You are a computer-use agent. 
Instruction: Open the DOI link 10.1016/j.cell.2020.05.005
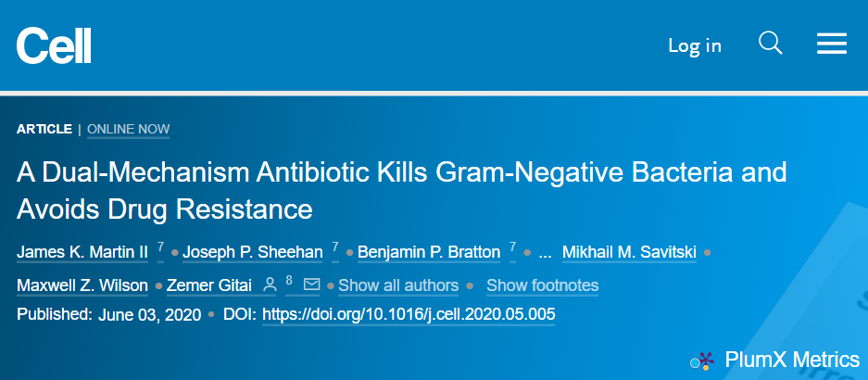tap(409, 314)
